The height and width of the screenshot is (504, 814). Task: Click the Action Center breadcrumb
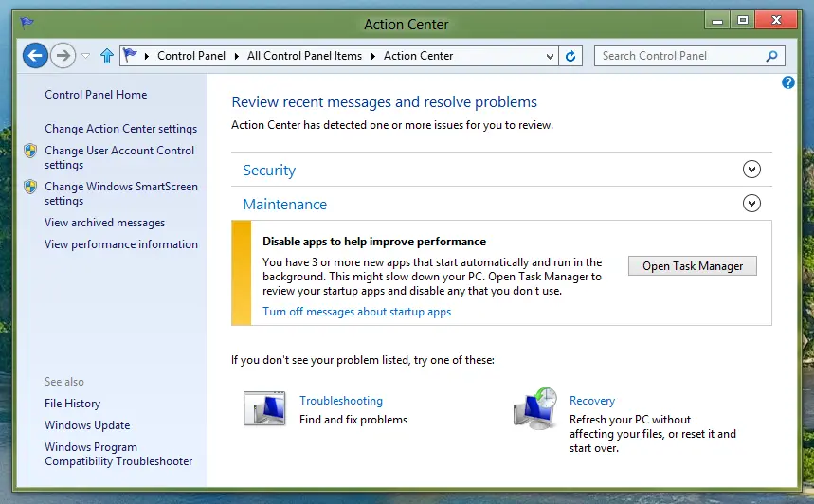click(418, 56)
